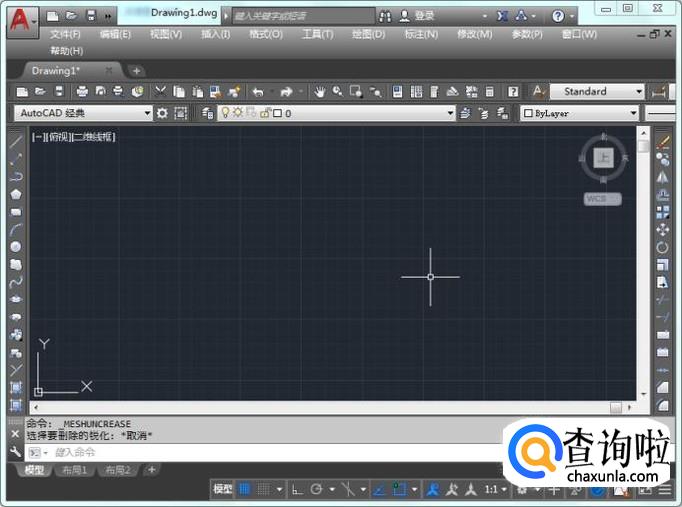Expand polar tracking options arrow
Viewport: 682px width, 507px height.
[332, 490]
